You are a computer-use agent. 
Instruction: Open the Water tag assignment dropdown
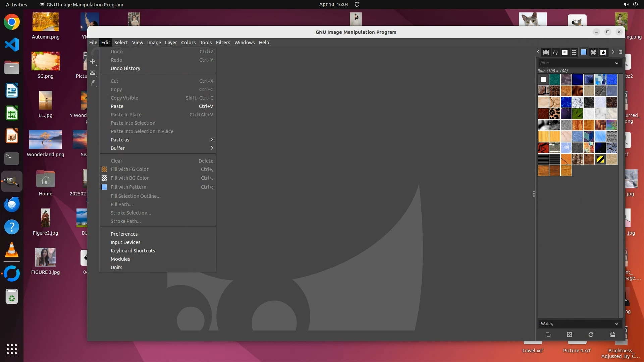(616, 324)
